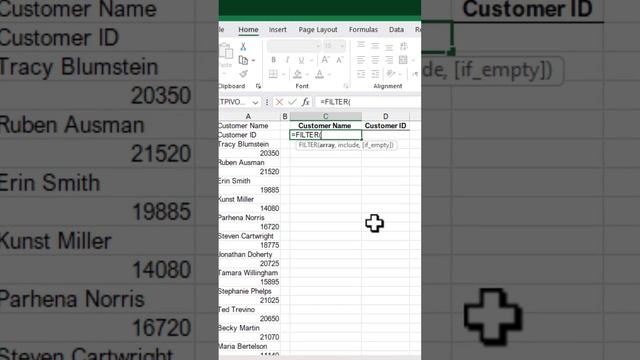640x360 pixels.
Task: Align text to the right
Action: coord(389,60)
